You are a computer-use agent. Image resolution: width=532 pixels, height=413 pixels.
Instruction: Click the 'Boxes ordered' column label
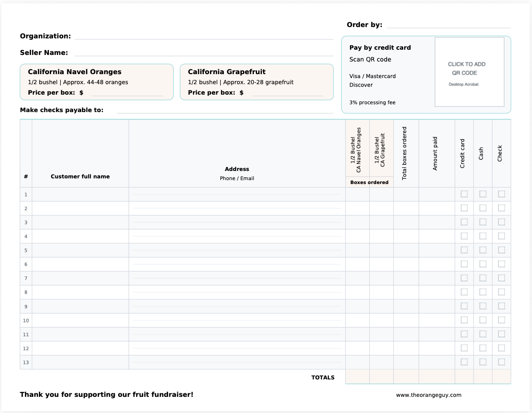(x=369, y=182)
